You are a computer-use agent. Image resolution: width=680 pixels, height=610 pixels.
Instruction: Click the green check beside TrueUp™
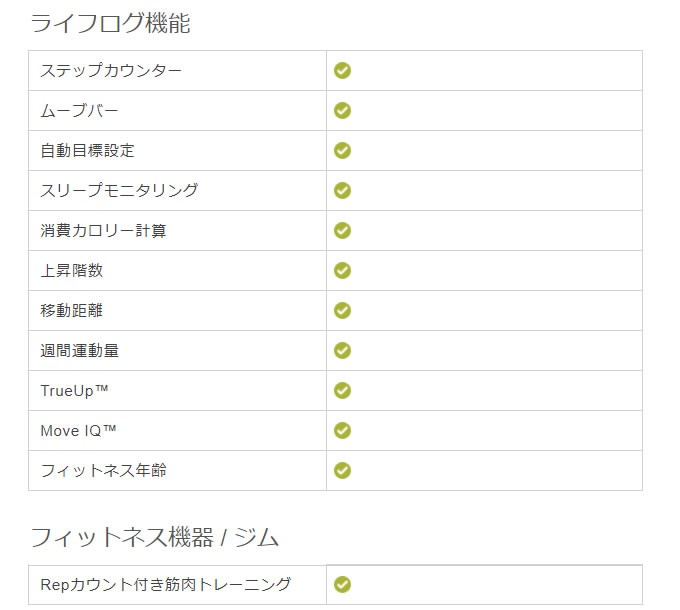(x=342, y=391)
